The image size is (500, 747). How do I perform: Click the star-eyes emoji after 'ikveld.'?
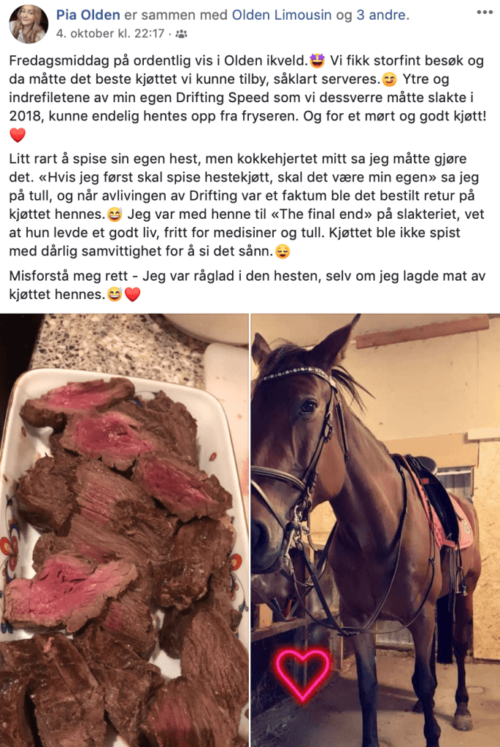[317, 61]
